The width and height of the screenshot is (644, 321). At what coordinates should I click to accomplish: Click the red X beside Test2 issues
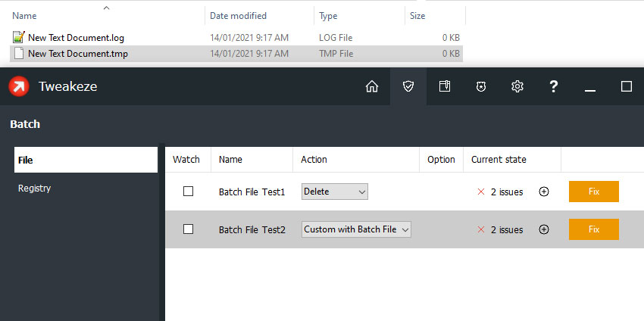click(x=481, y=229)
